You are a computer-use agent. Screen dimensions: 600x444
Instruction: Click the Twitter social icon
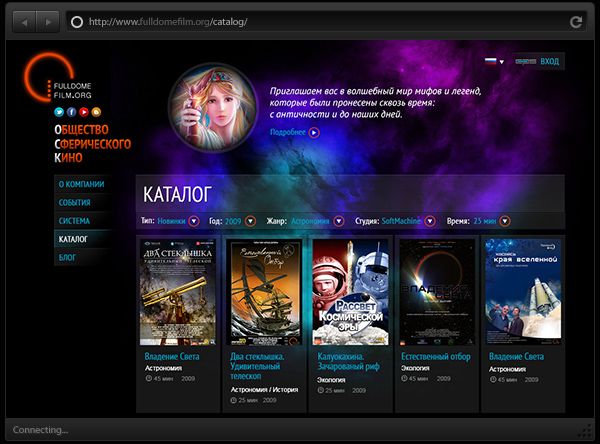tap(60, 112)
